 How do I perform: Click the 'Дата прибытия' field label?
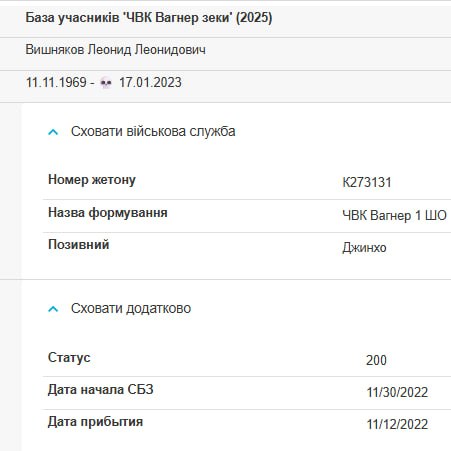point(95,422)
